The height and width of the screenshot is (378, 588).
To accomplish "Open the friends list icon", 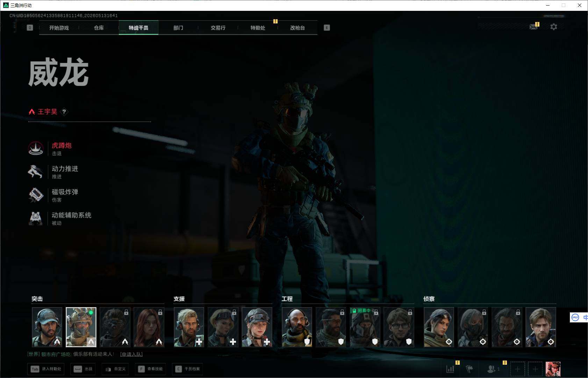I will [492, 369].
